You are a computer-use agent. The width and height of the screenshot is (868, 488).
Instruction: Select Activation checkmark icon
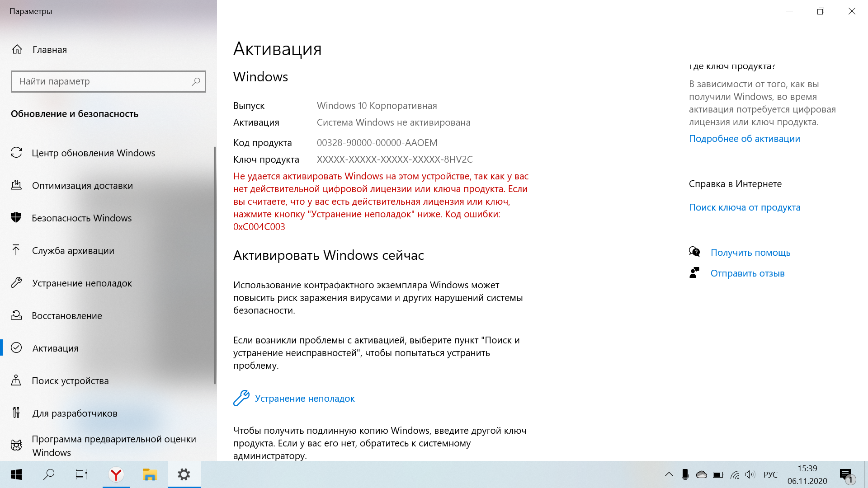(x=17, y=347)
